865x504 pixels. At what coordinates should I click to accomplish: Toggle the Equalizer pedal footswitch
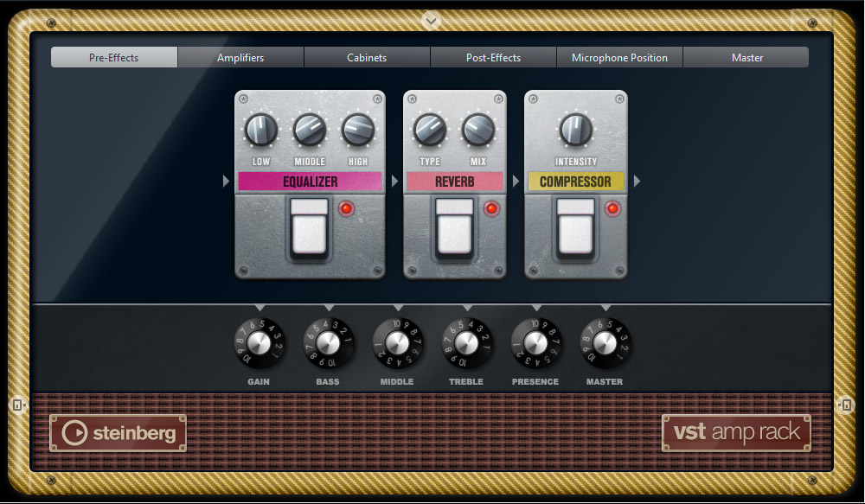coord(310,228)
